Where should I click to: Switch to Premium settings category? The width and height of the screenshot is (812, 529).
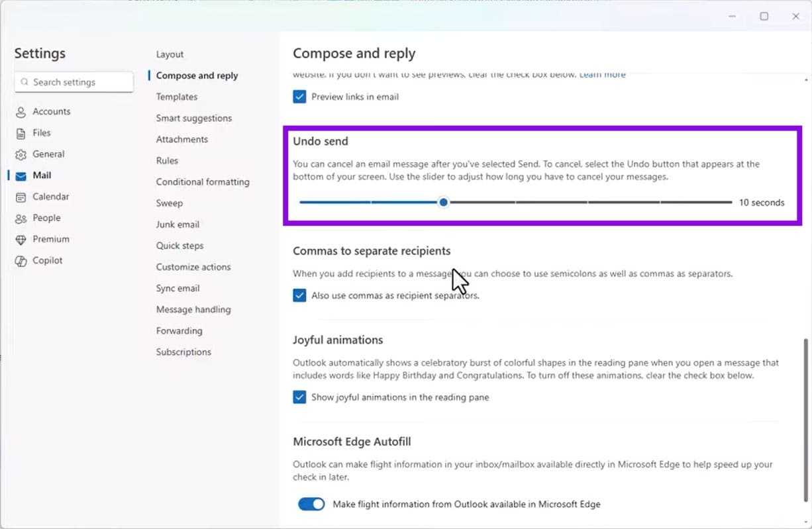click(x=51, y=239)
